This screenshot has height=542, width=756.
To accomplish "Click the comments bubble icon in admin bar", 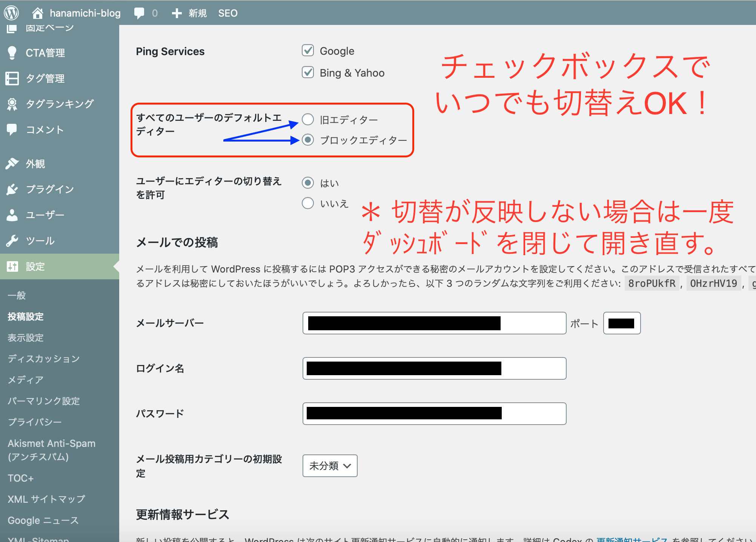I will [x=139, y=13].
